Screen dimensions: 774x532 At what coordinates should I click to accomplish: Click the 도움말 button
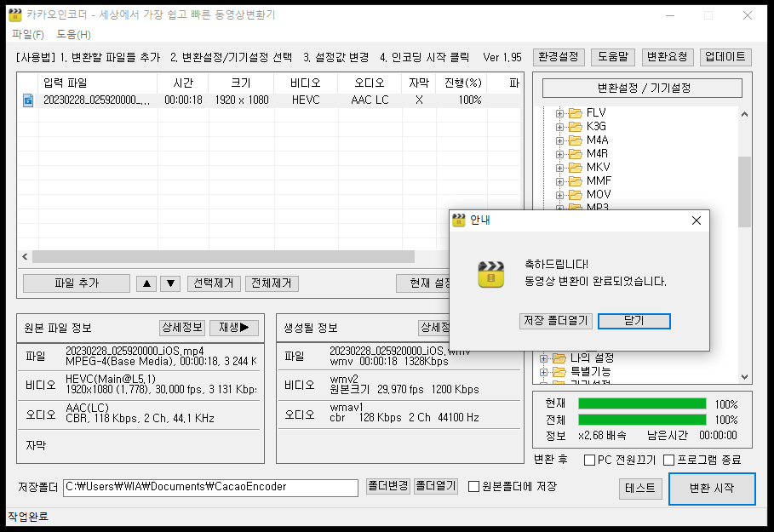pyautogui.click(x=612, y=57)
